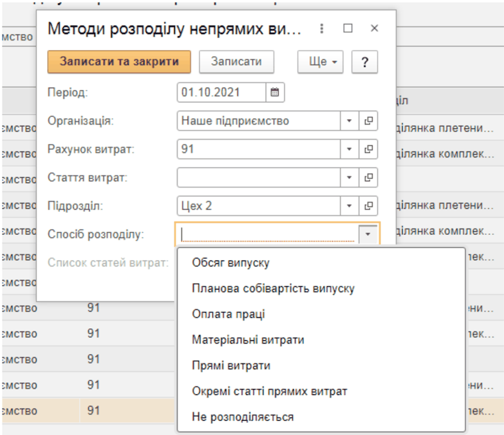504x435 pixels.
Task: Open the Підрозділ item via its open icon
Action: pyautogui.click(x=369, y=206)
